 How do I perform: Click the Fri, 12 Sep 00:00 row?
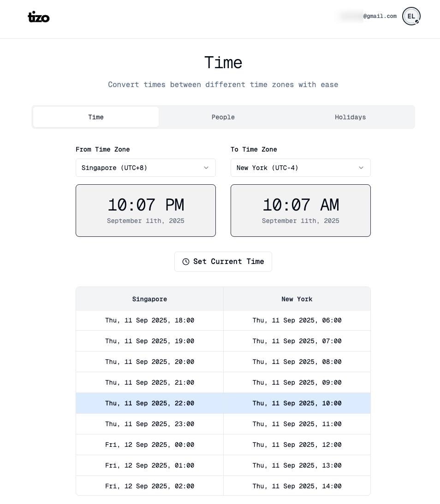click(223, 445)
